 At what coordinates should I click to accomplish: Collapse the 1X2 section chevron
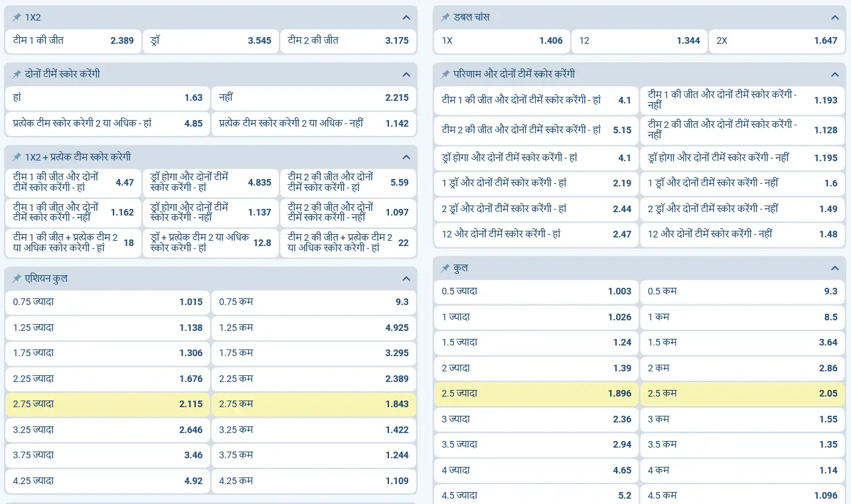(x=406, y=18)
